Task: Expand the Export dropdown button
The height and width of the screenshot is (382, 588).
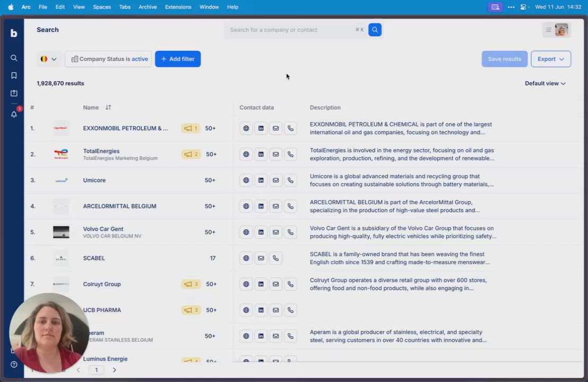Action: pyautogui.click(x=550, y=59)
